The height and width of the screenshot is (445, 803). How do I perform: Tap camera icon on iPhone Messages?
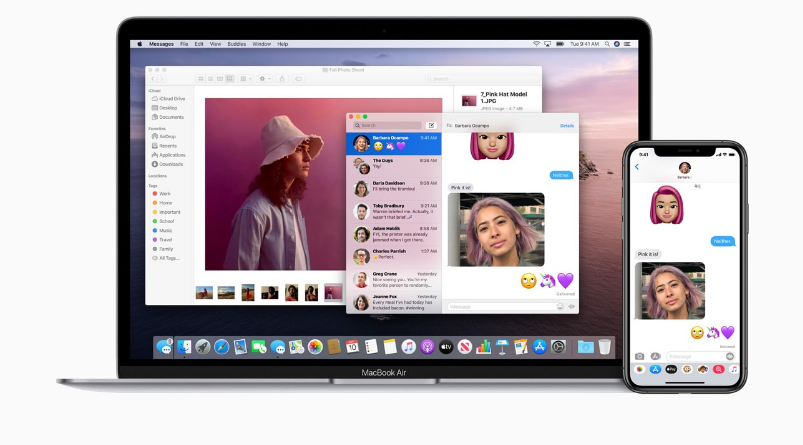(640, 356)
